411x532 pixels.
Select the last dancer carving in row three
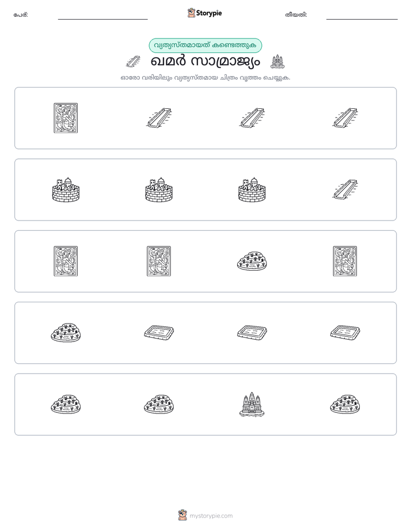tap(345, 261)
